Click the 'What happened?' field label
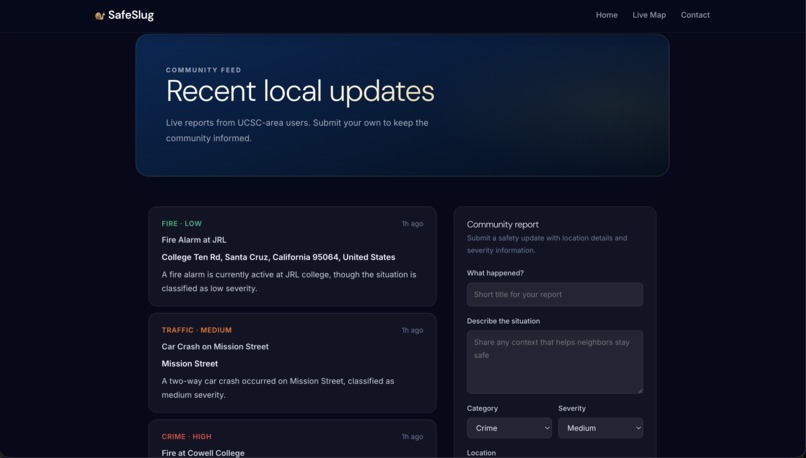Viewport: 806px width, 458px height. click(495, 273)
